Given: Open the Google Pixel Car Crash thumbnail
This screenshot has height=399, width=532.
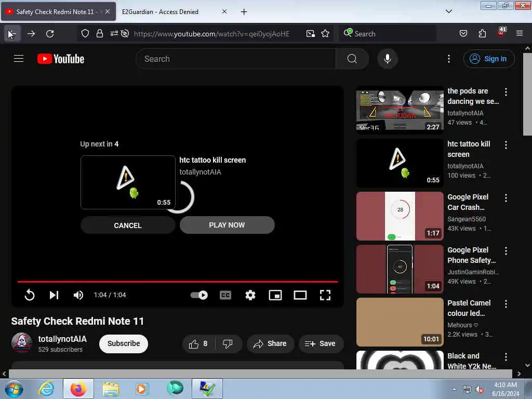Looking at the screenshot, I should [400, 216].
